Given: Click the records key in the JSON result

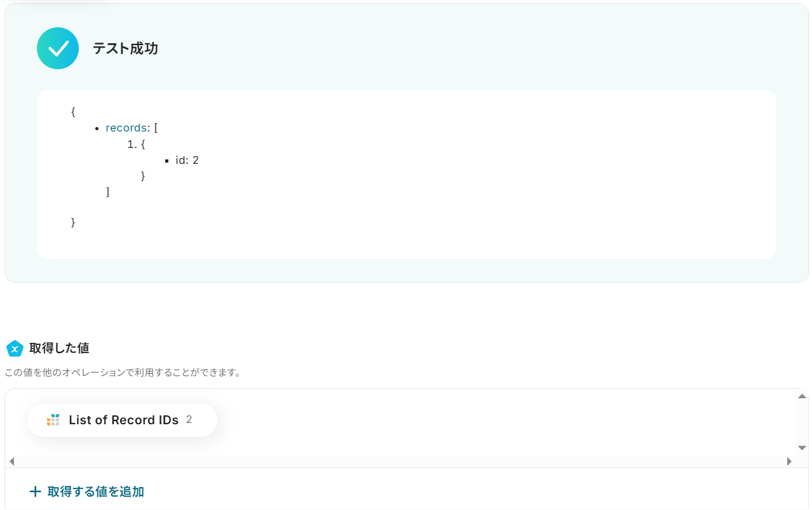Looking at the screenshot, I should (x=126, y=128).
